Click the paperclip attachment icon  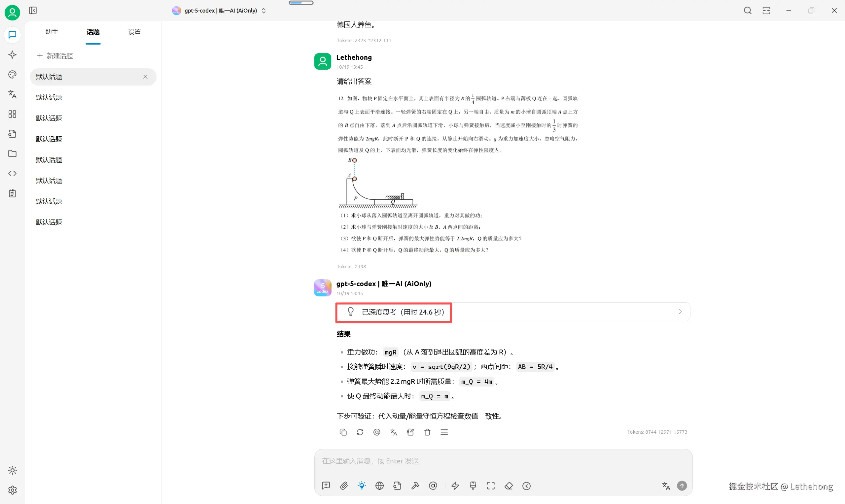tap(344, 486)
